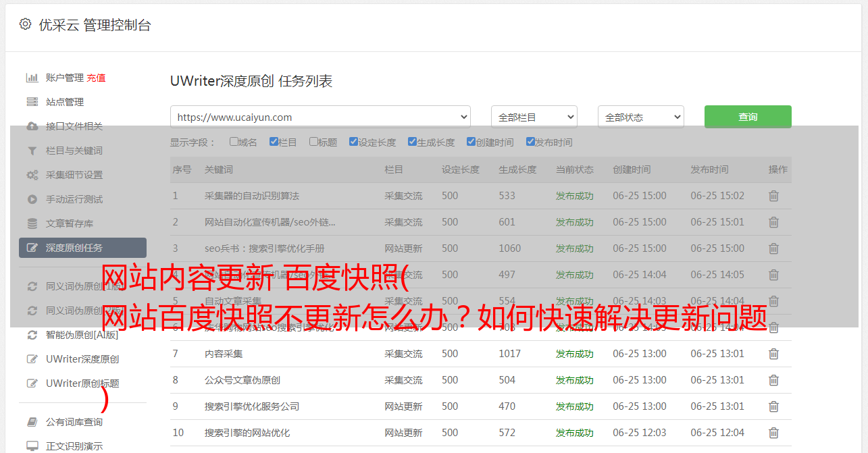Image resolution: width=868 pixels, height=453 pixels.
Task: Enable the 域名 field checkbox
Action: click(234, 142)
